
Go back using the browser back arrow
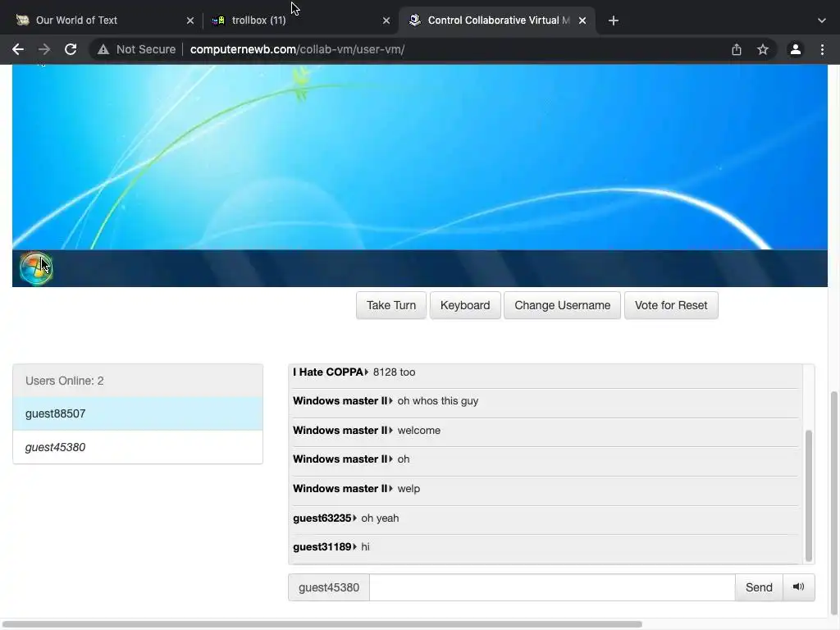click(18, 49)
